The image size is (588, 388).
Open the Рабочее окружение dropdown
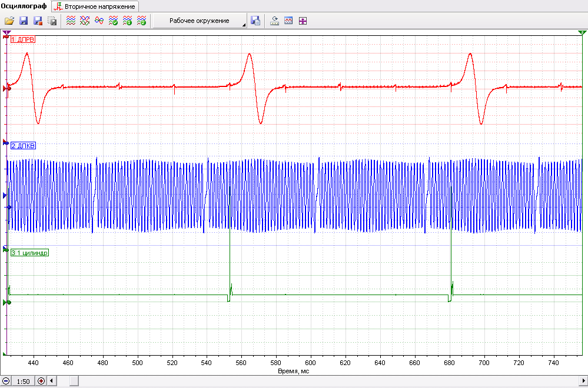[200, 21]
